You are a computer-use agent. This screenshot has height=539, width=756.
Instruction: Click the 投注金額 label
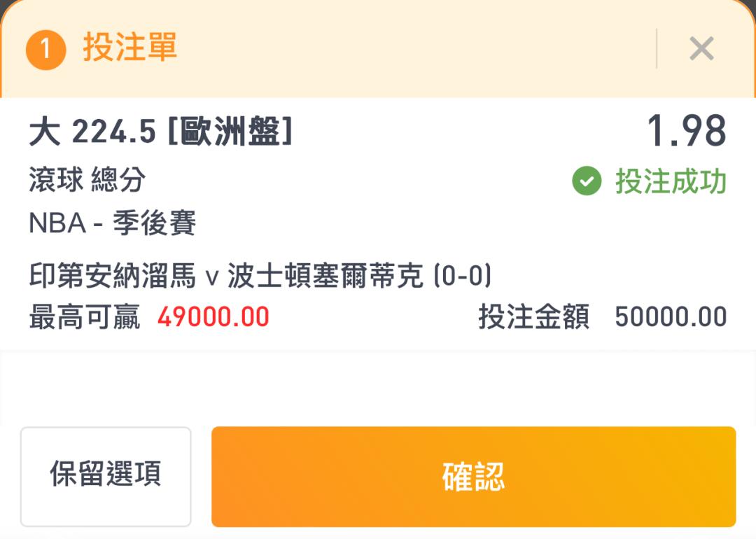point(533,316)
